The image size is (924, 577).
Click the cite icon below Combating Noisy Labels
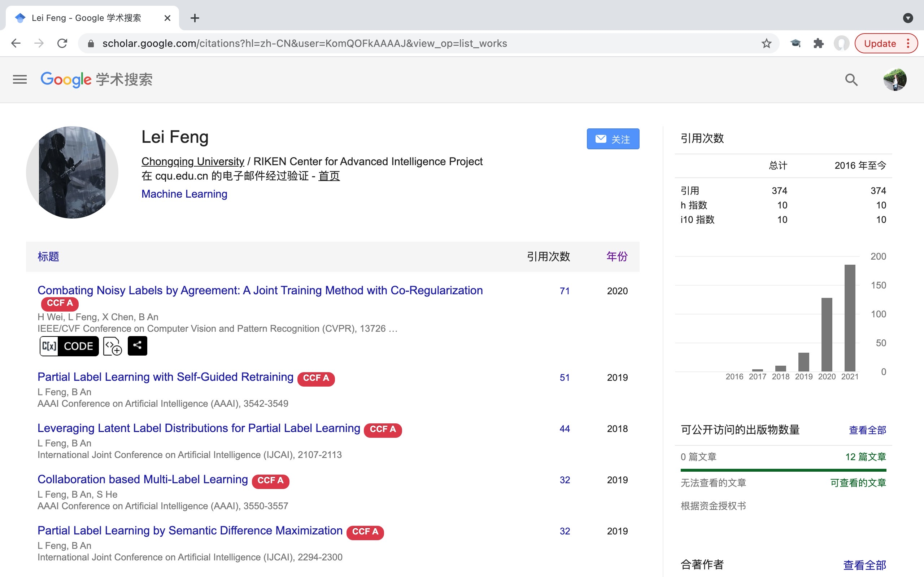(x=112, y=346)
